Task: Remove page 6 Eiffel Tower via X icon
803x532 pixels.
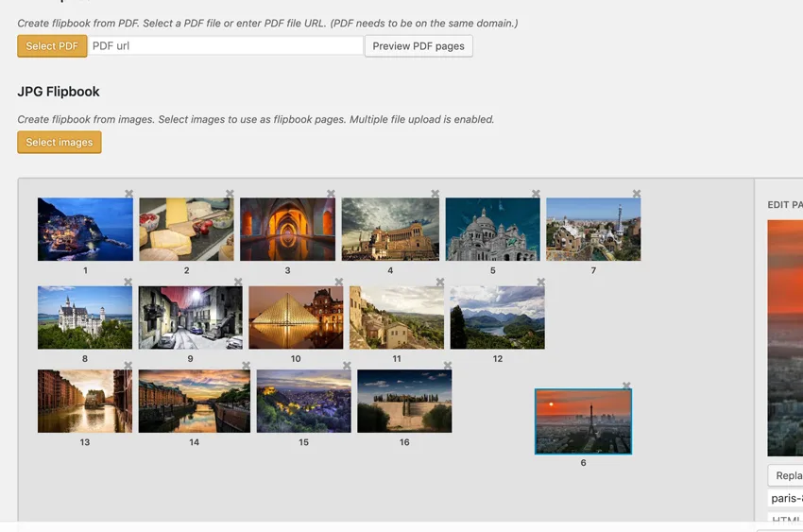Action: (x=626, y=386)
